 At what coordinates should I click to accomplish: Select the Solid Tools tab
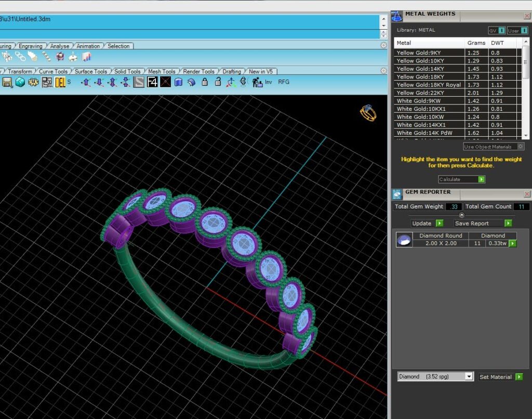(127, 72)
